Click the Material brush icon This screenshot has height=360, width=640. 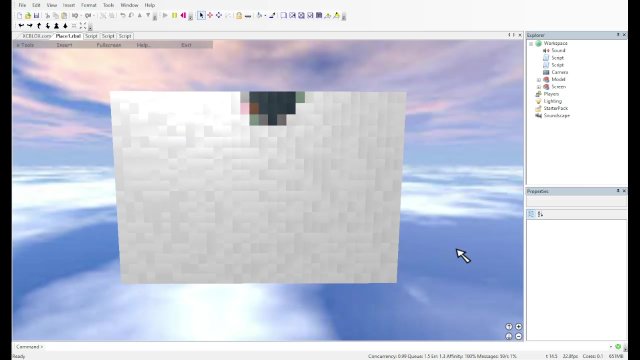coord(272,16)
